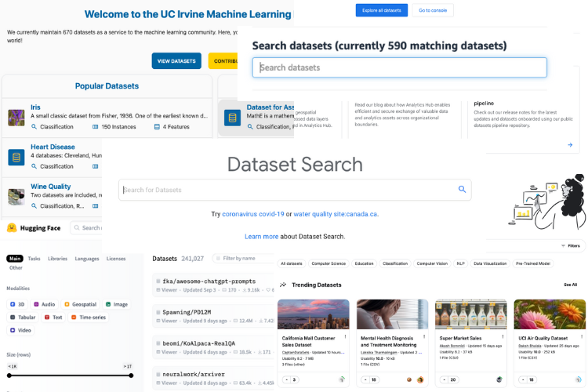Click the Hugging Face logo icon

[x=12, y=228]
